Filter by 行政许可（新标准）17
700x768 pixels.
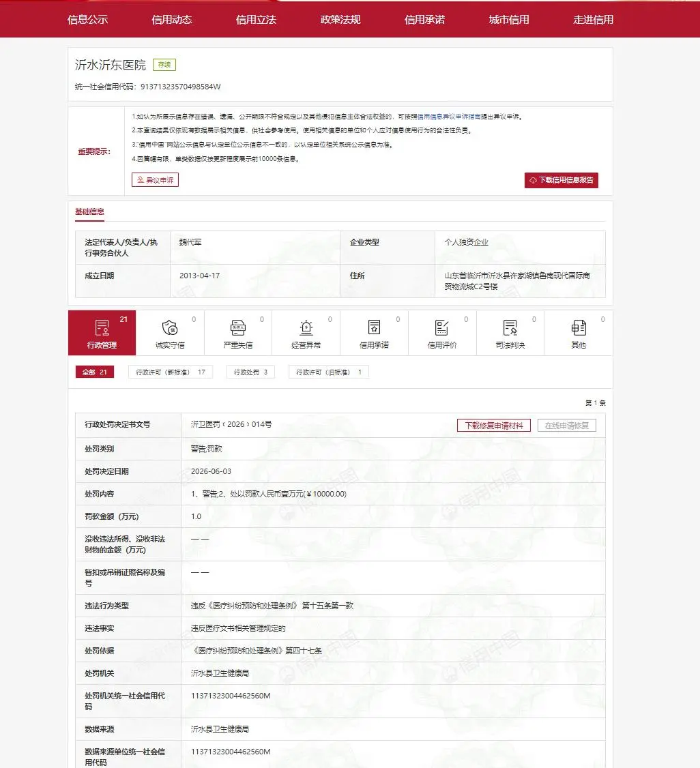tap(171, 372)
